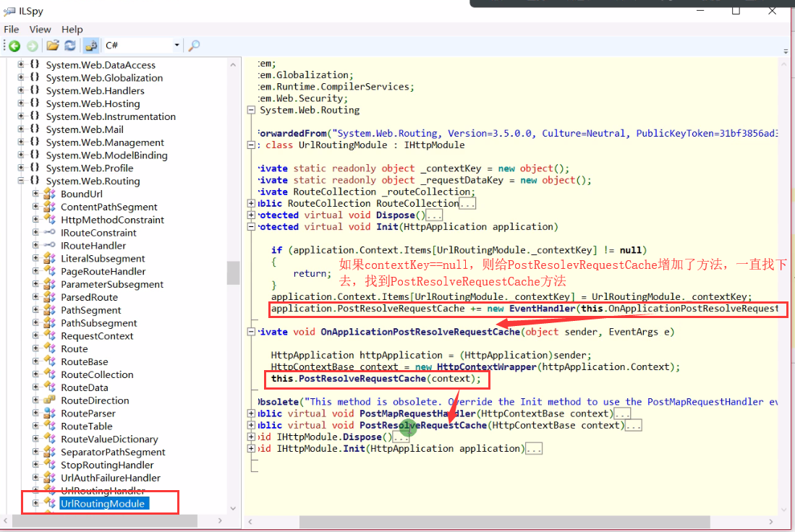Click the RouteTable class icon

click(50, 426)
